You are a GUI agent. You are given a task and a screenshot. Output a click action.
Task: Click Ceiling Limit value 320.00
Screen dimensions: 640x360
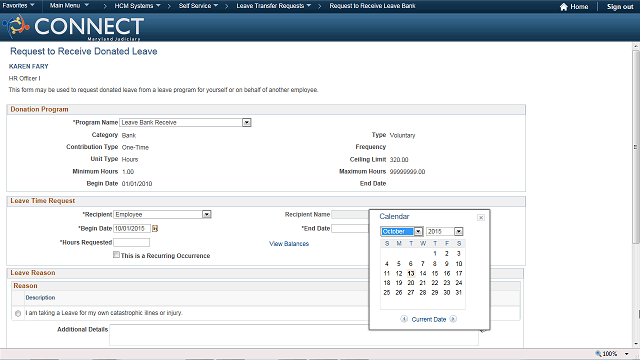(399, 160)
